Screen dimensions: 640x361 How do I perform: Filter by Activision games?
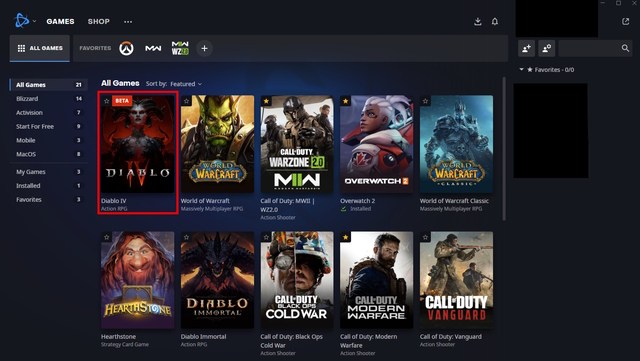[x=48, y=113]
